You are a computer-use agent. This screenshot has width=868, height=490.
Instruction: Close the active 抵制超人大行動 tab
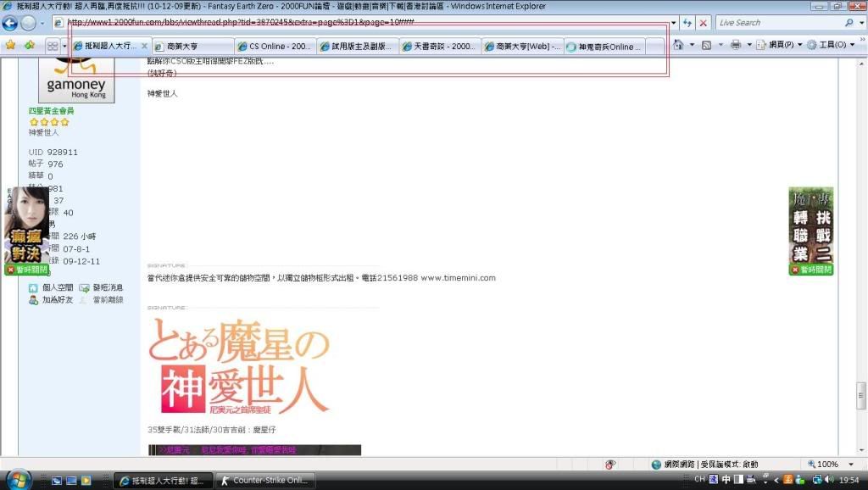(144, 46)
